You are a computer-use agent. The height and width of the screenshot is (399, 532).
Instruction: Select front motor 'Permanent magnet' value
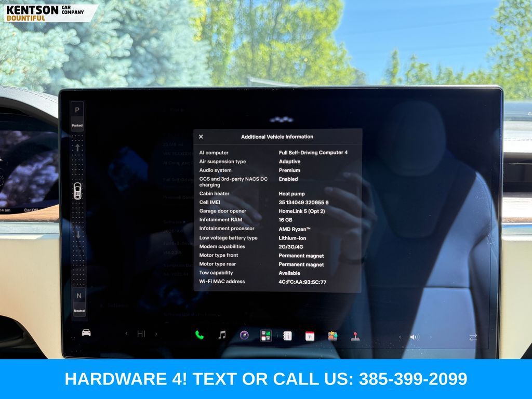pos(301,256)
